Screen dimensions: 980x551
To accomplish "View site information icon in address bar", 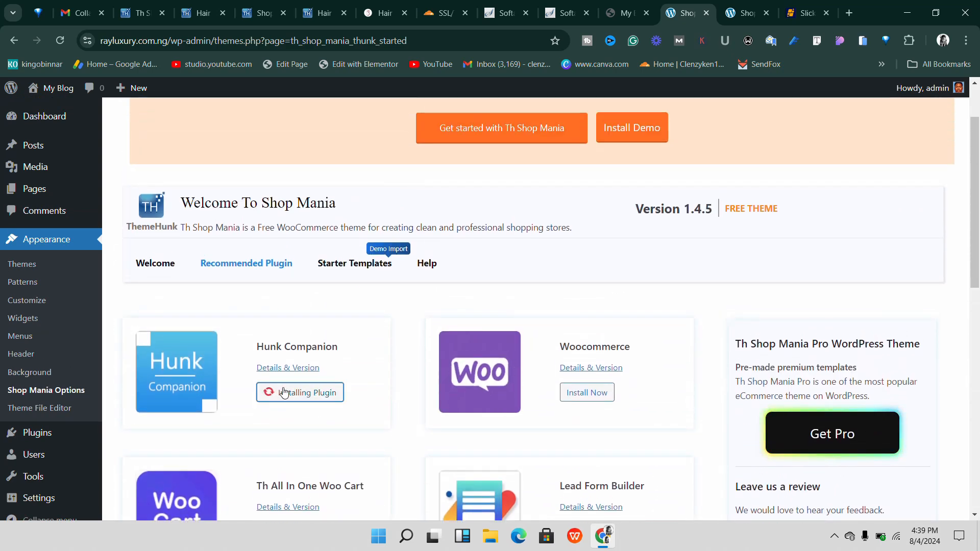I will point(87,40).
